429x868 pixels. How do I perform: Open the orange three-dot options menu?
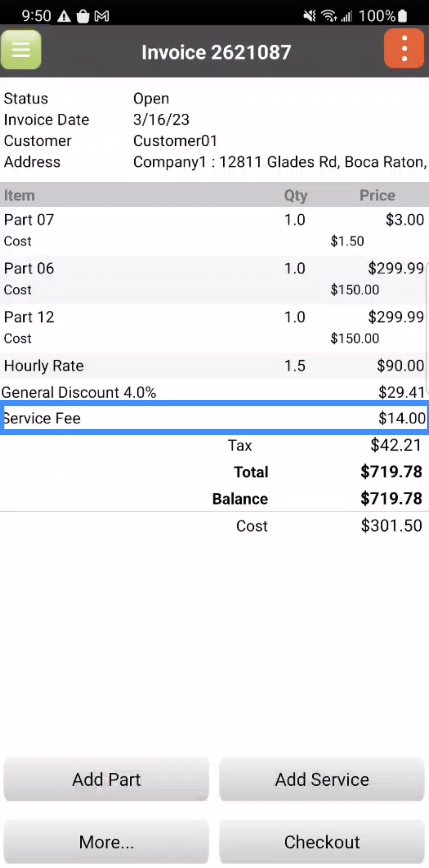tap(404, 49)
